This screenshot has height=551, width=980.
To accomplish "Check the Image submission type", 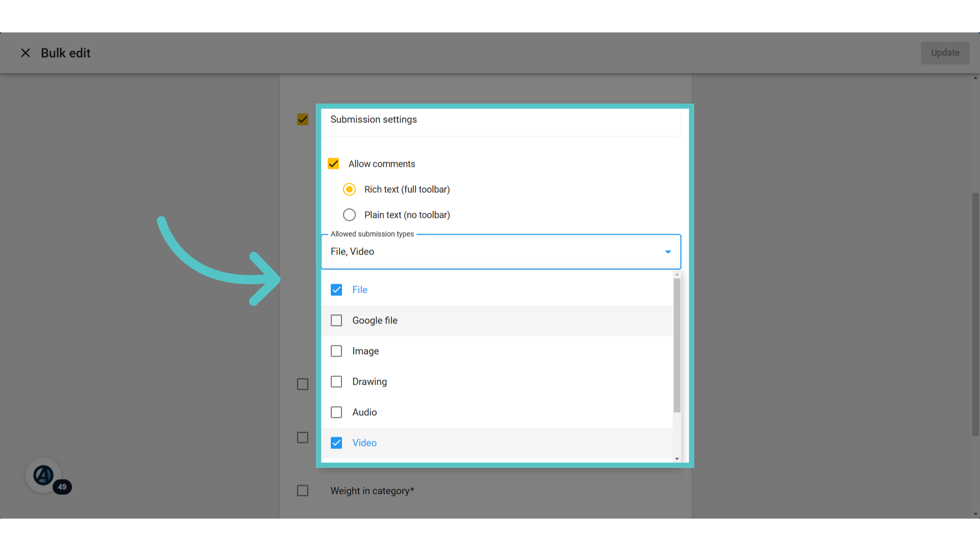I will 336,351.
